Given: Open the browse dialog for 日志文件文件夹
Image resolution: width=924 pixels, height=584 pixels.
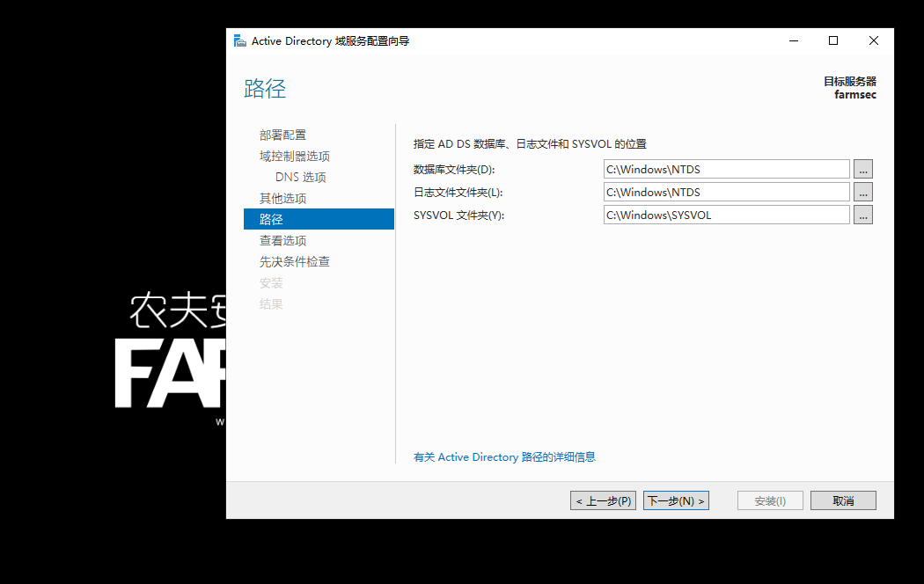Looking at the screenshot, I should 862,192.
